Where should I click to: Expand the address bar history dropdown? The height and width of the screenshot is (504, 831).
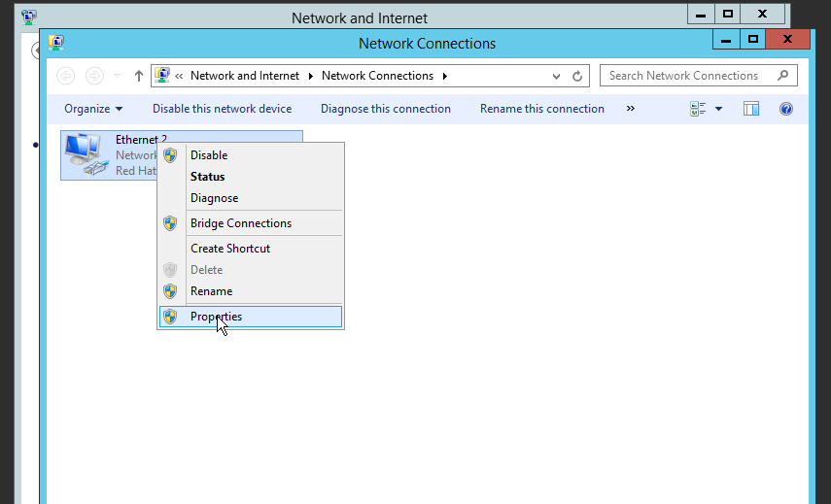556,77
